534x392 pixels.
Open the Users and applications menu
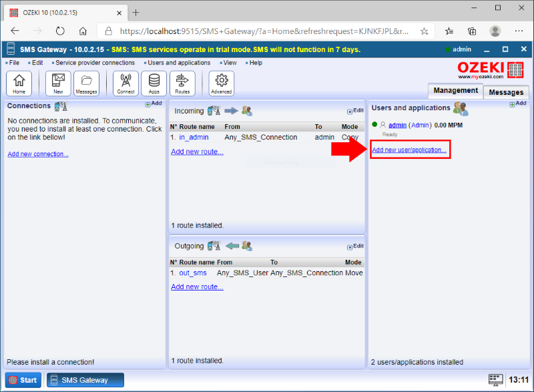[x=179, y=63]
